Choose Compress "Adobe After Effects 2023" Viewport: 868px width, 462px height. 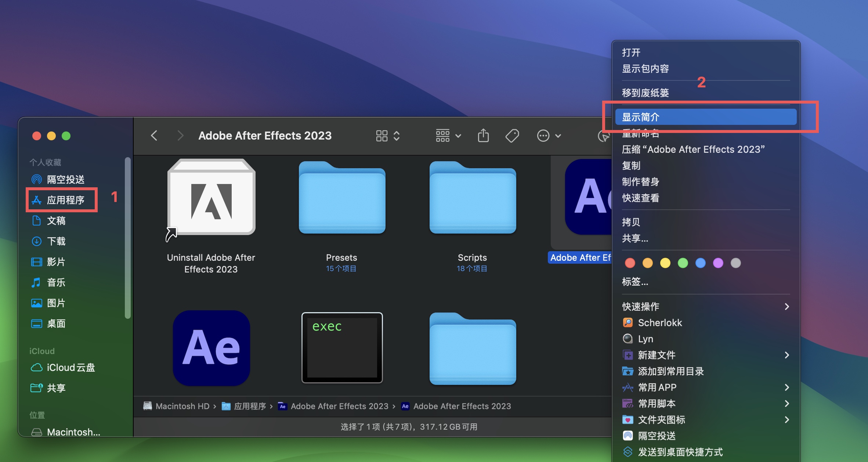[x=706, y=149]
